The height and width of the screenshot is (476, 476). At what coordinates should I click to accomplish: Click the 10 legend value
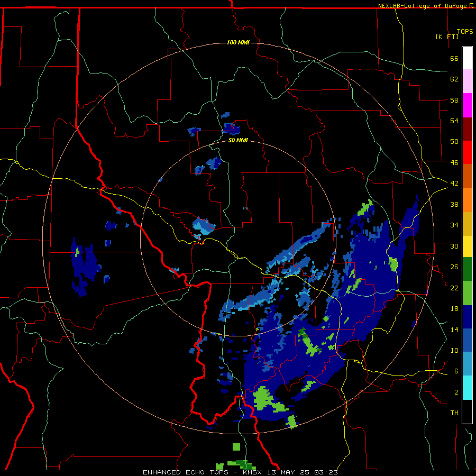point(454,350)
